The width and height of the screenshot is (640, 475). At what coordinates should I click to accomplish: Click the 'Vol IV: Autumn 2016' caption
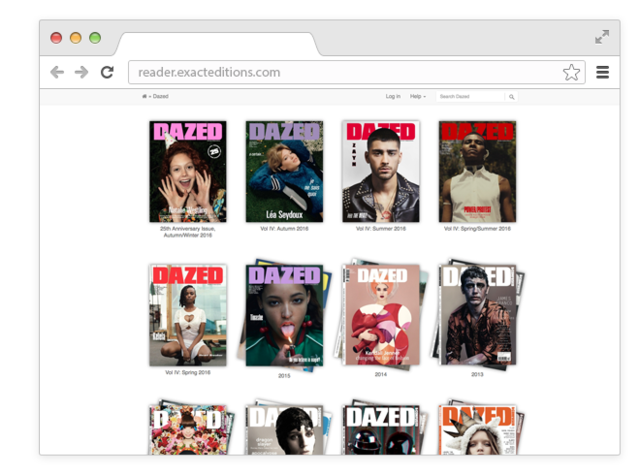(x=284, y=229)
